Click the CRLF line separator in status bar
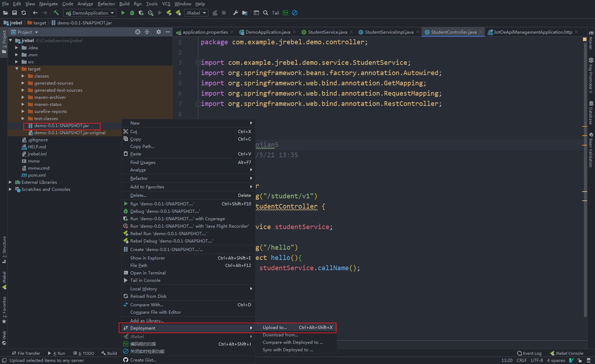 coord(522,360)
